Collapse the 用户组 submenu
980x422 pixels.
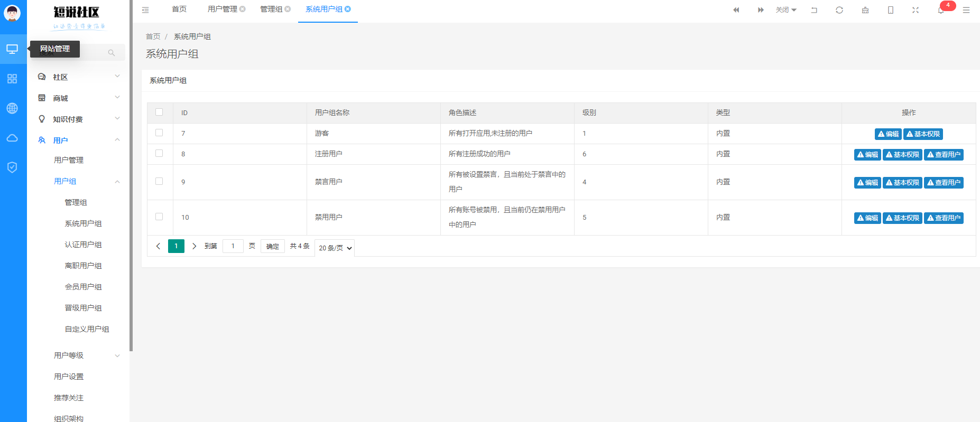(x=78, y=181)
